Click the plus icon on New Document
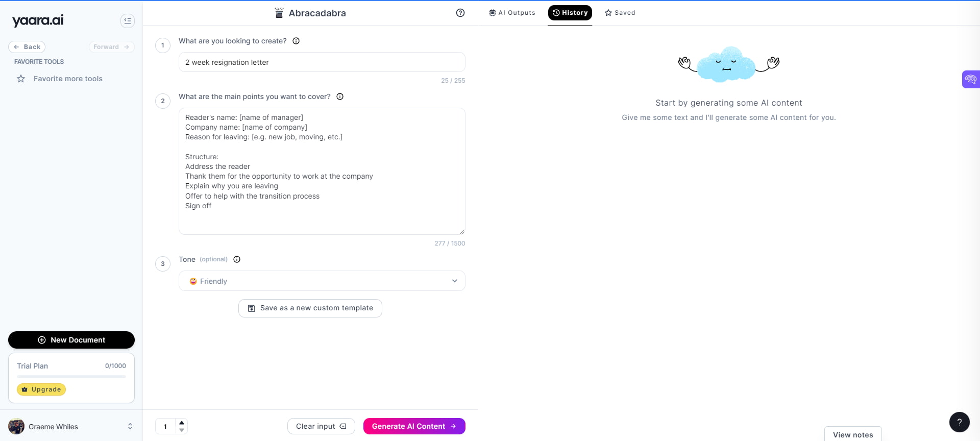The height and width of the screenshot is (441, 980). tap(42, 340)
